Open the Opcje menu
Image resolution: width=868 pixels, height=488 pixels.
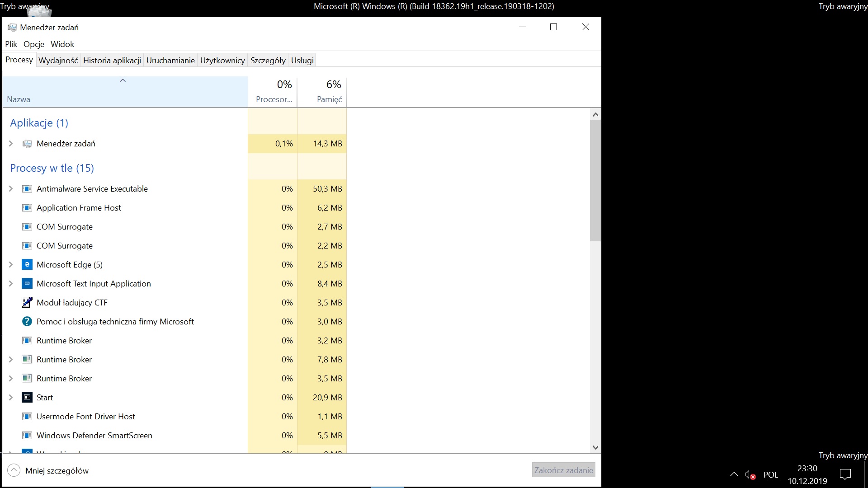pyautogui.click(x=34, y=44)
